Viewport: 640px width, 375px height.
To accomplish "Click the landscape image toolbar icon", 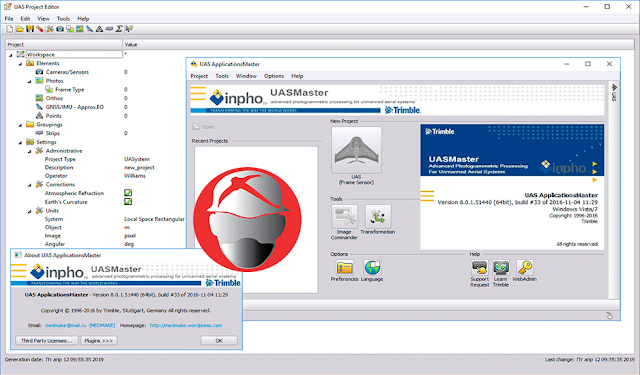I will click(80, 29).
